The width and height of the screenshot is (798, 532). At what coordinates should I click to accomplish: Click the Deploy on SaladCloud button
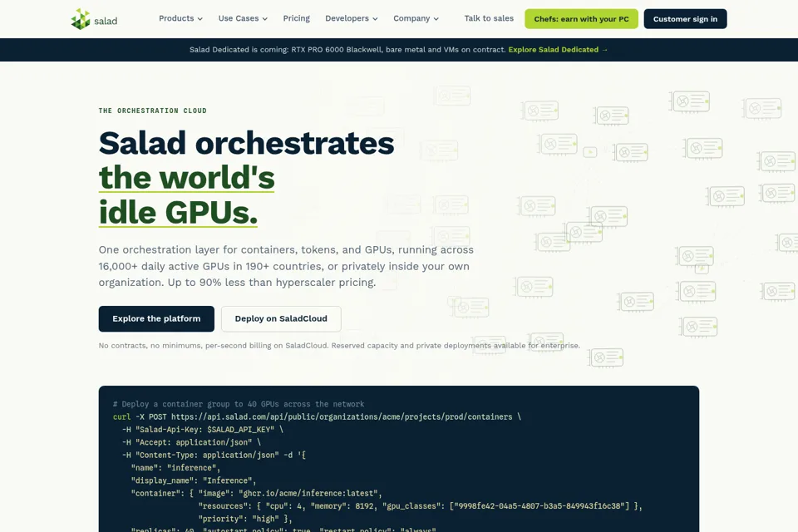point(281,318)
